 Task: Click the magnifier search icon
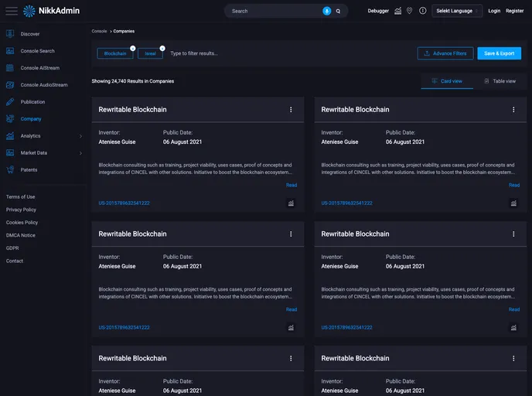pyautogui.click(x=338, y=11)
